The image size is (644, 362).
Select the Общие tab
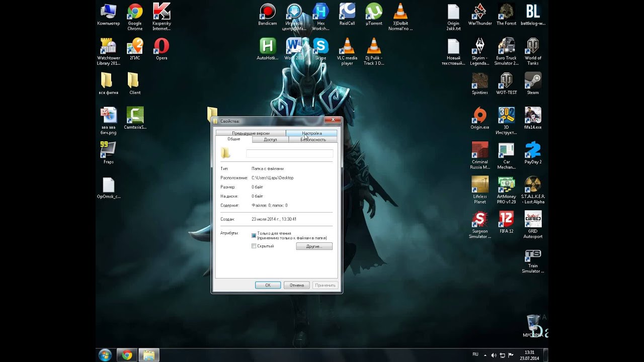[234, 139]
